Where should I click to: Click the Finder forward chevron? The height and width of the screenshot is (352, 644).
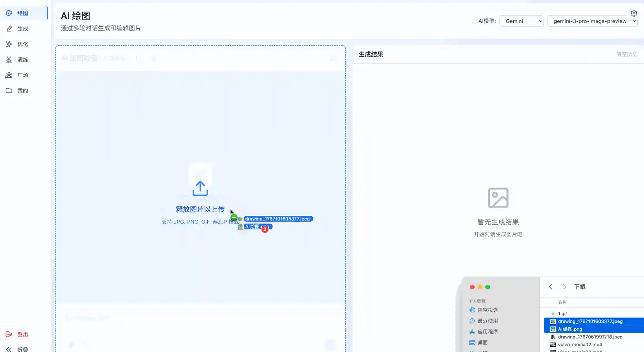(564, 287)
